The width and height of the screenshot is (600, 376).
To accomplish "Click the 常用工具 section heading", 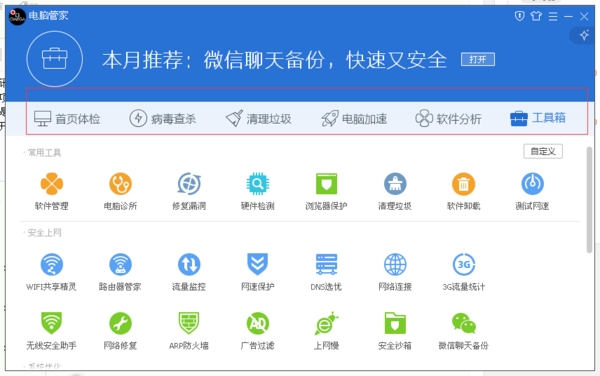I will (x=44, y=153).
